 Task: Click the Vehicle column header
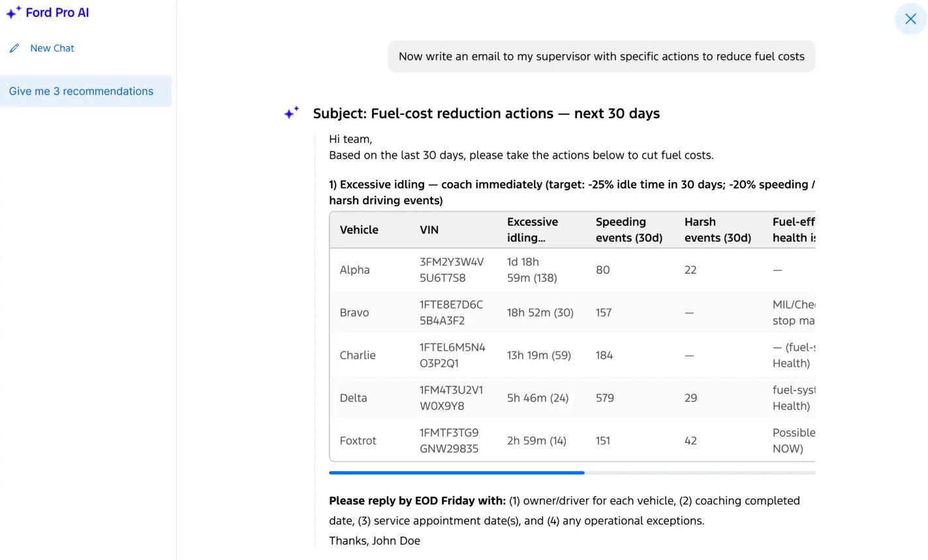coord(359,230)
